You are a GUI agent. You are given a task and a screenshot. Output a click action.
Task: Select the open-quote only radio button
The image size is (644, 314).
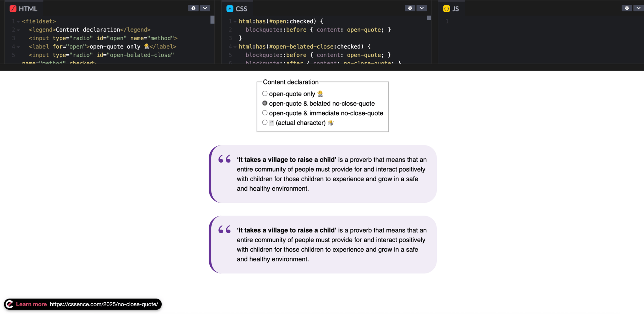265,93
